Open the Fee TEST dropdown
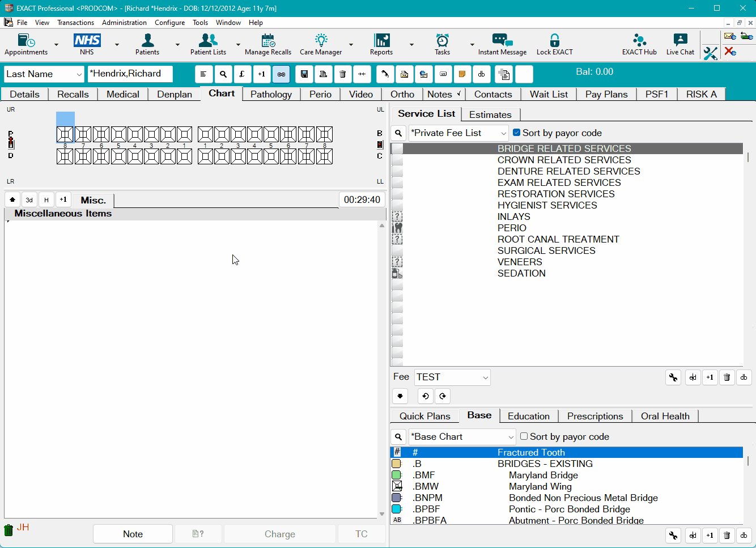This screenshot has width=756, height=548. [x=485, y=377]
